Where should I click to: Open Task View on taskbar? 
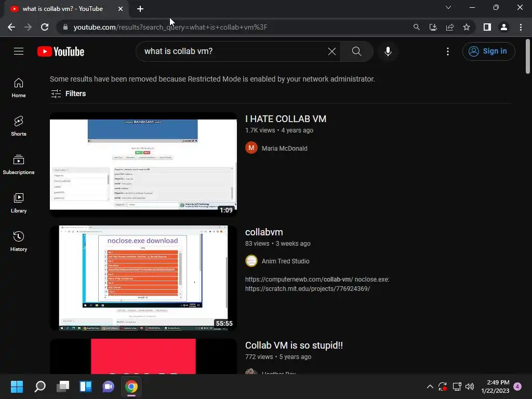63,387
